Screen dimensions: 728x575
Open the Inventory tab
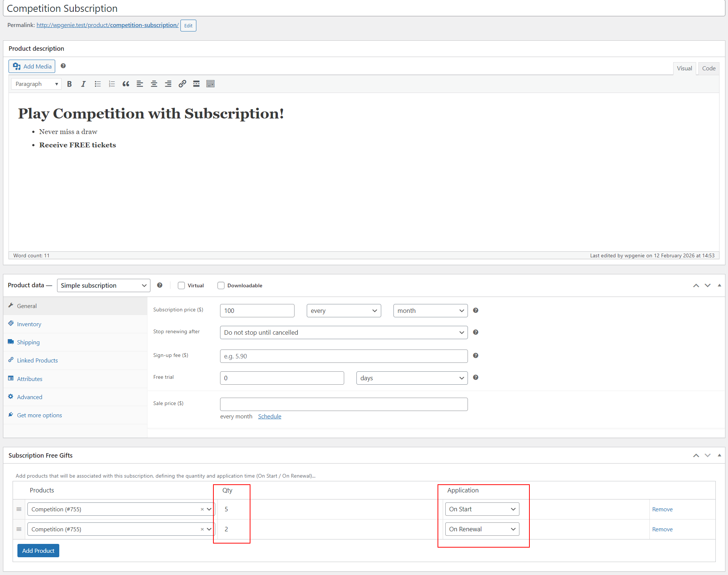click(75, 324)
